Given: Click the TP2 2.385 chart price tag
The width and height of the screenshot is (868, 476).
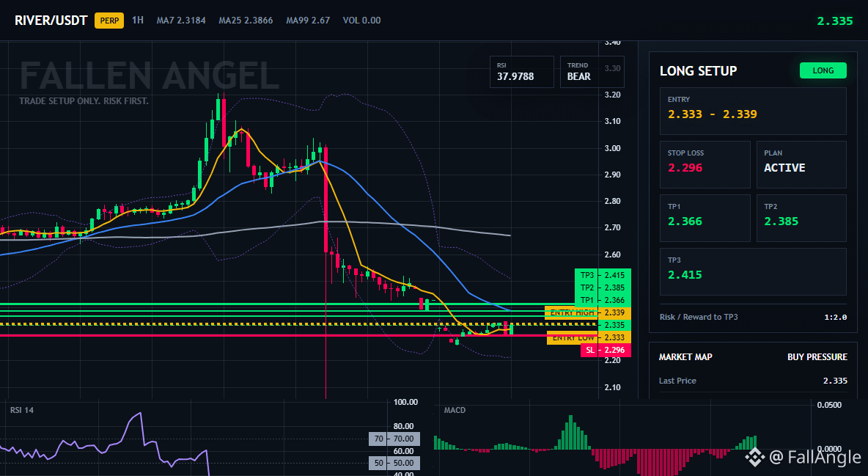Looking at the screenshot, I should pos(603,288).
